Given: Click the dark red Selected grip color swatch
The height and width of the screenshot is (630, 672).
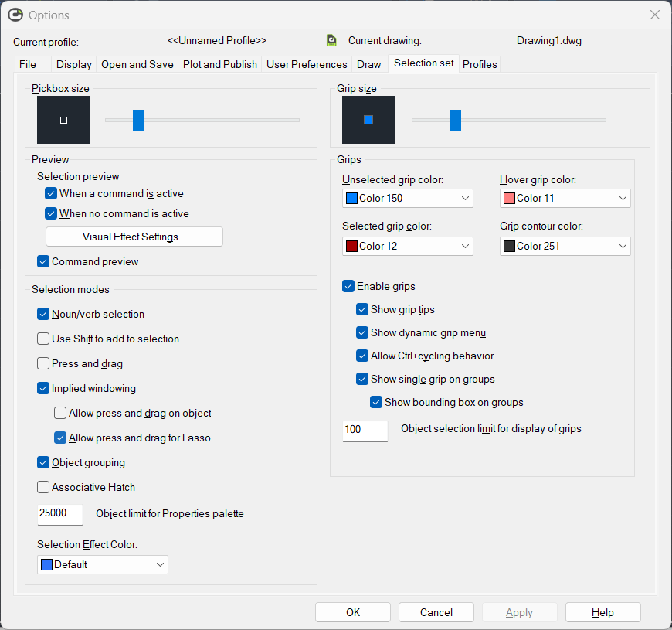Looking at the screenshot, I should tap(352, 246).
